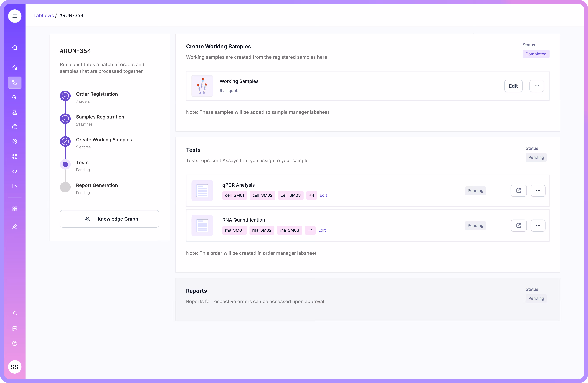Viewport: 588px width, 383px height.
Task: Expand the +4 samples on qPCR Analysis
Action: (311, 195)
